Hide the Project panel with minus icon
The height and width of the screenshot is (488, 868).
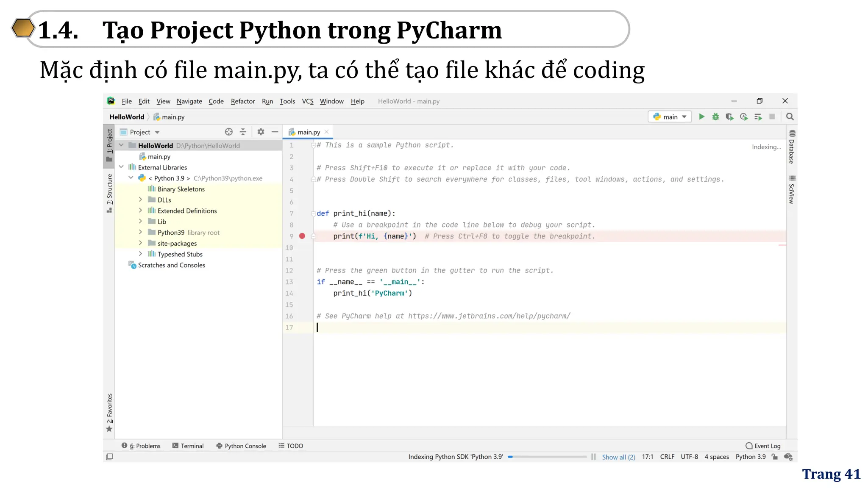[x=275, y=132]
